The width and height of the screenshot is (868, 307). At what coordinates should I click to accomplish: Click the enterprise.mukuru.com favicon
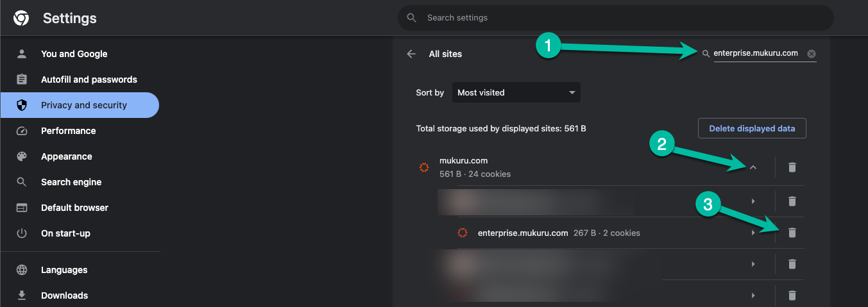pos(462,233)
